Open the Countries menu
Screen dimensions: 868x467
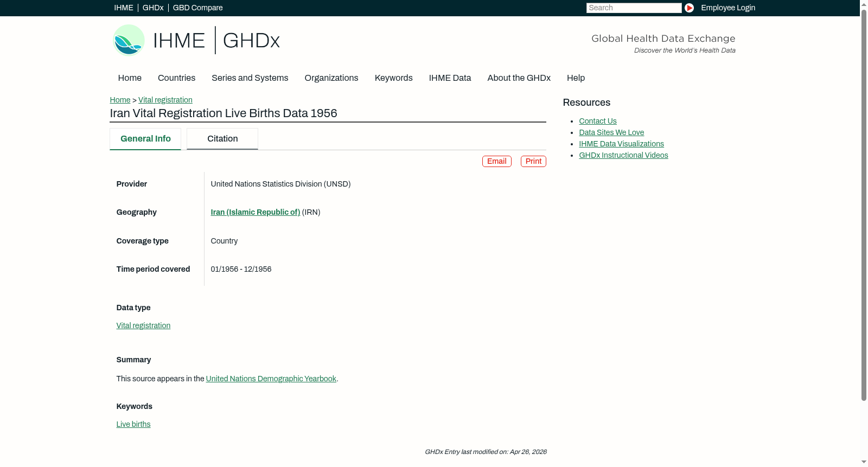176,78
